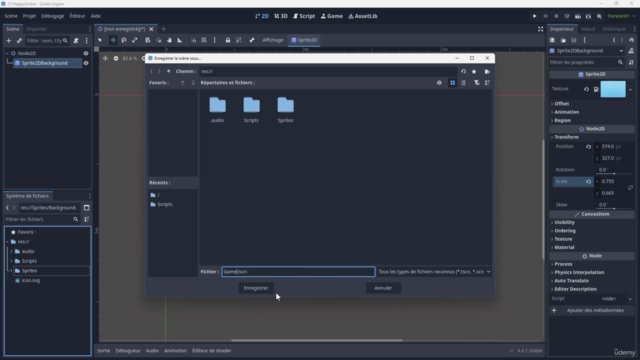Adjust the Skew value slider

(x=614, y=209)
